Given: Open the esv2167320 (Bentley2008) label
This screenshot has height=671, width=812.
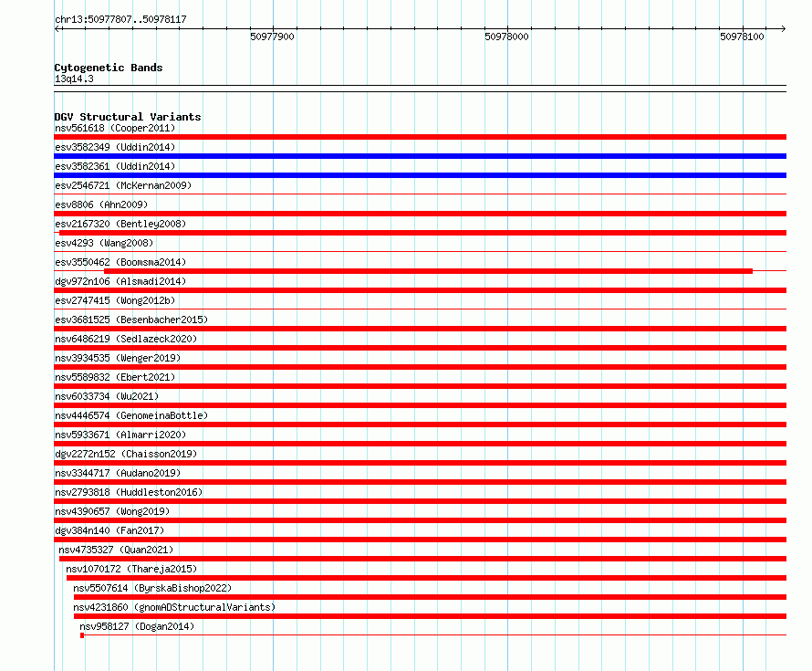Looking at the screenshot, I should point(120,224).
